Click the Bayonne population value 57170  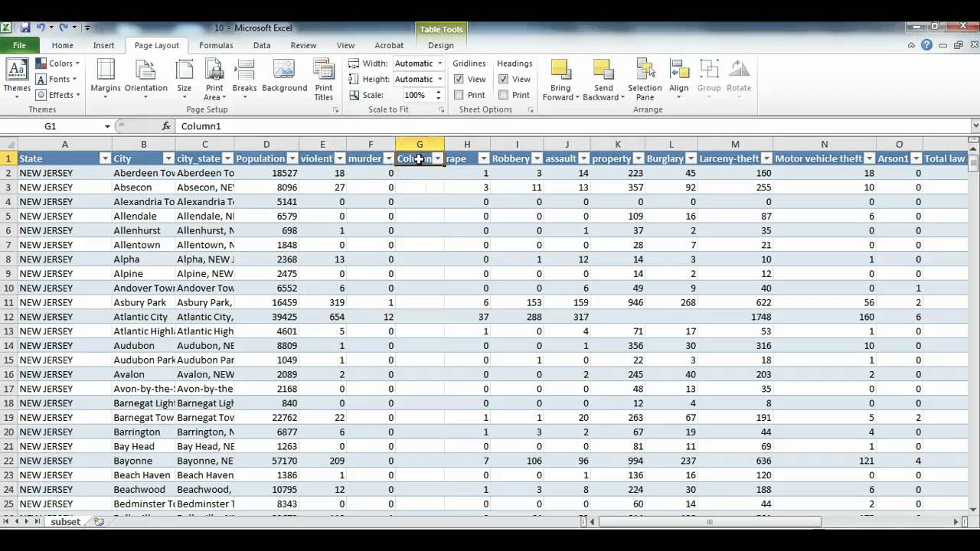[266, 461]
